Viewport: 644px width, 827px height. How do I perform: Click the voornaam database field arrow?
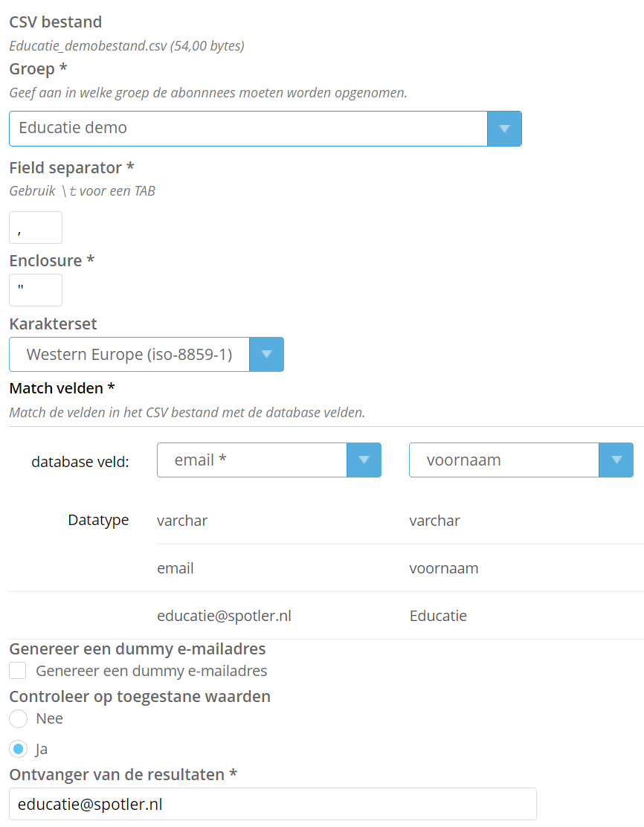(616, 460)
